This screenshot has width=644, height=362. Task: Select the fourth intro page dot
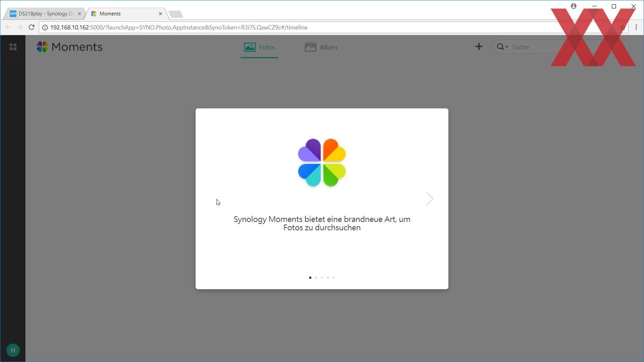click(328, 278)
